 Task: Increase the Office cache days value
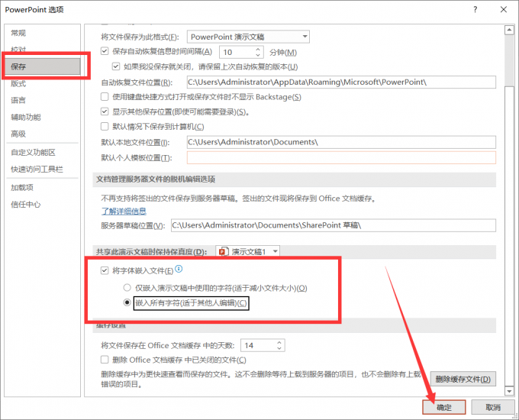coord(279,343)
